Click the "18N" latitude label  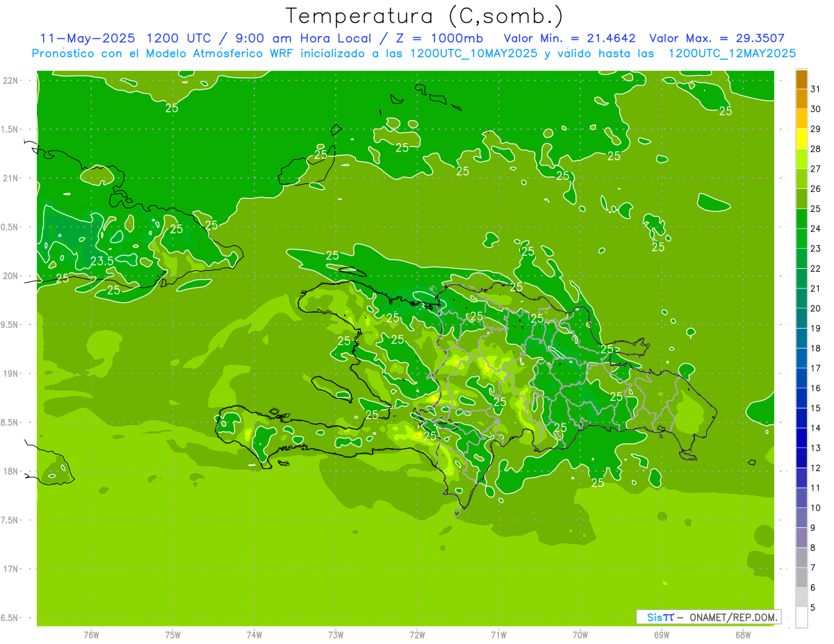click(11, 471)
